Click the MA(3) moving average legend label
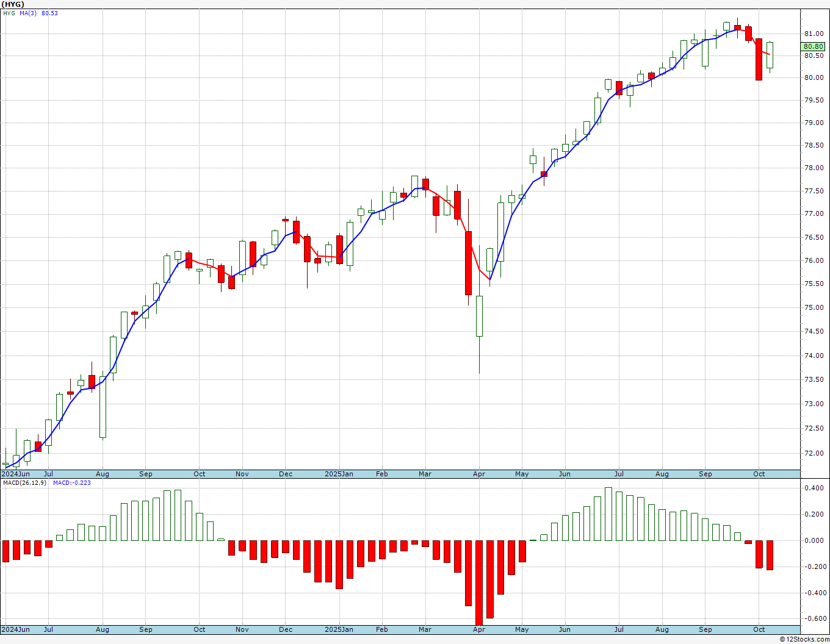 (x=29, y=13)
